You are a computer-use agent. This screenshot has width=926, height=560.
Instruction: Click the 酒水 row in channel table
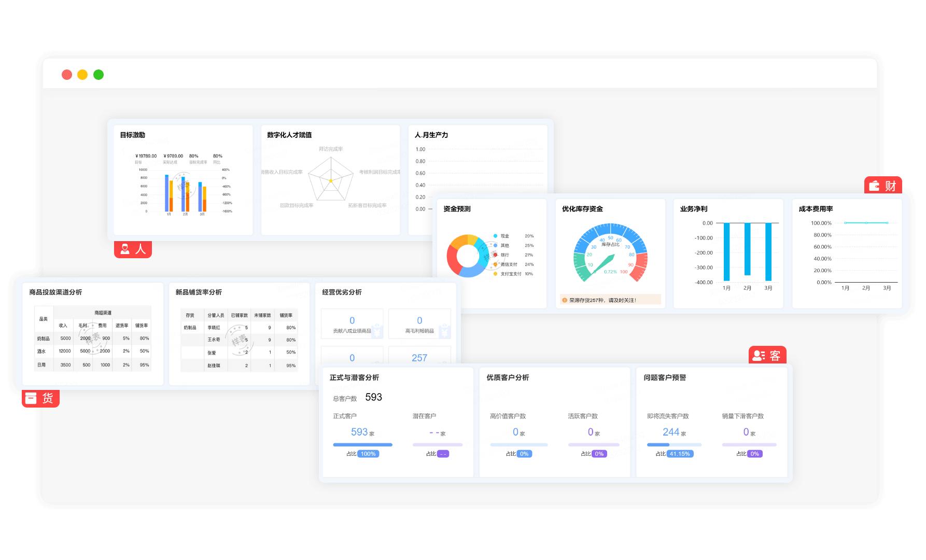click(92, 351)
